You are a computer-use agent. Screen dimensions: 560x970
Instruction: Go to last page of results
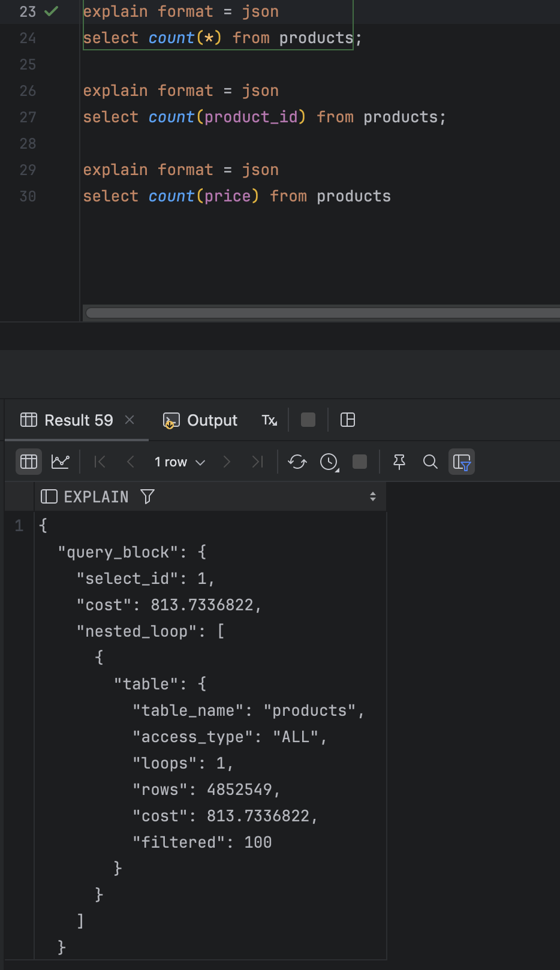tap(258, 462)
